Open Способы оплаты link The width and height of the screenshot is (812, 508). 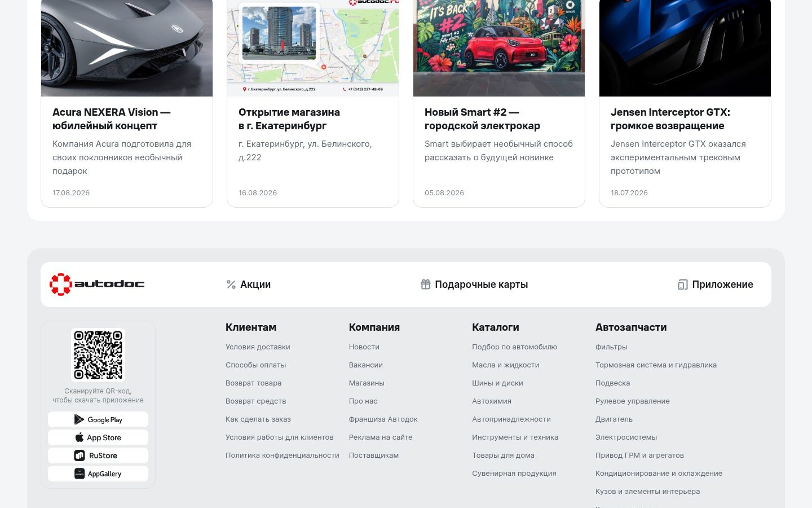[255, 365]
